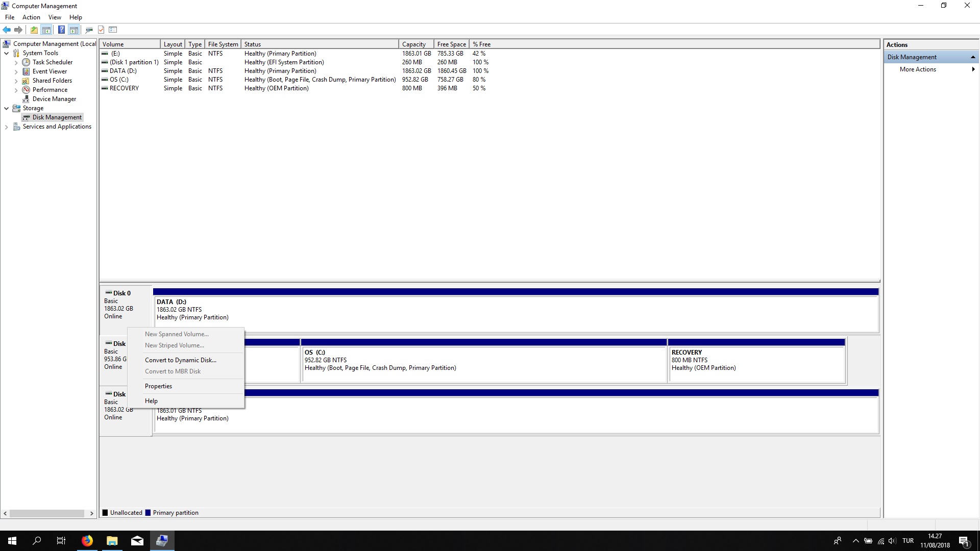Click the Rescan Disks toolbar icon
Viewport: 980px width, 551px height.
point(89,30)
